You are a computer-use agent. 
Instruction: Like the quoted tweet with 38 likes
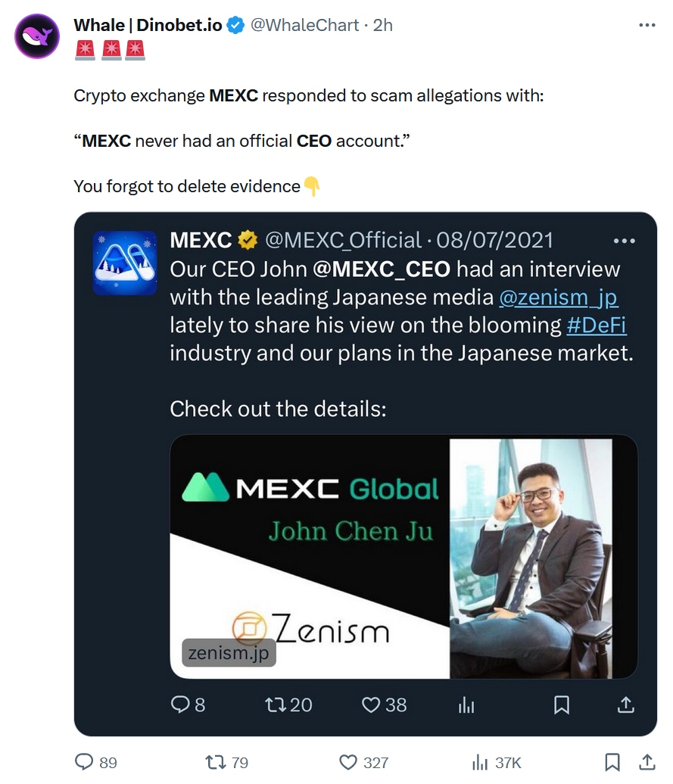pyautogui.click(x=370, y=705)
